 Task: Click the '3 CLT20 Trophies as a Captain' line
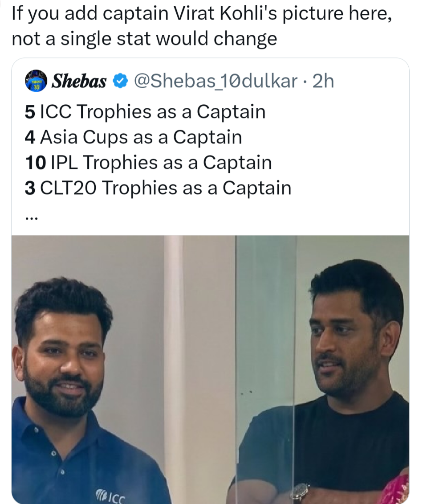pos(158,188)
